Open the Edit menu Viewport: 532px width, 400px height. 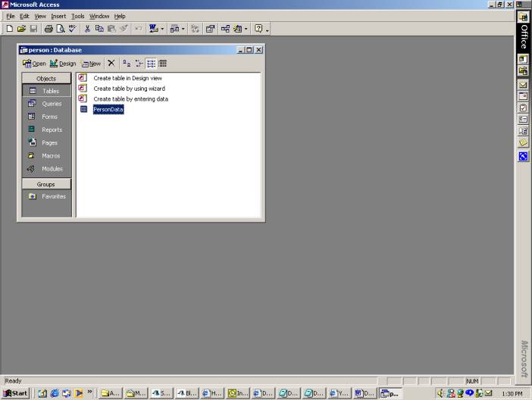coord(24,16)
